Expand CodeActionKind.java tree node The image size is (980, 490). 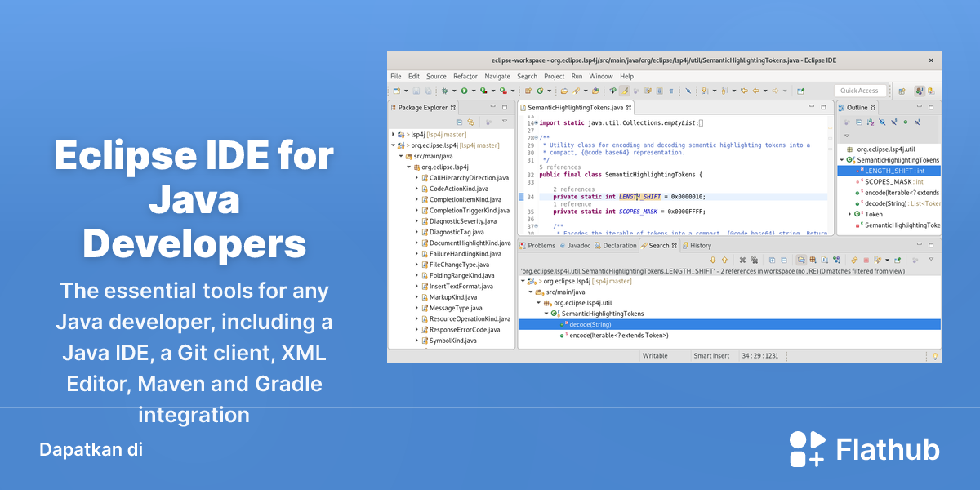click(416, 189)
